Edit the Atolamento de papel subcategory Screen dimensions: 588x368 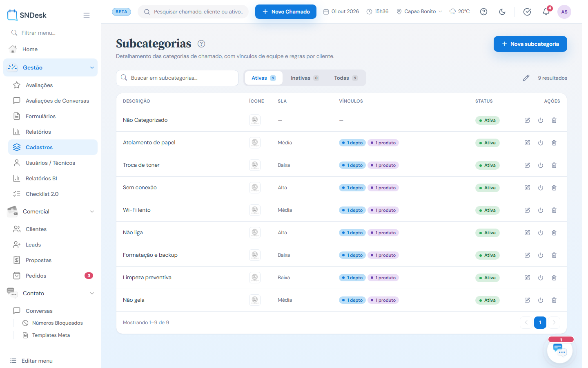(x=527, y=143)
